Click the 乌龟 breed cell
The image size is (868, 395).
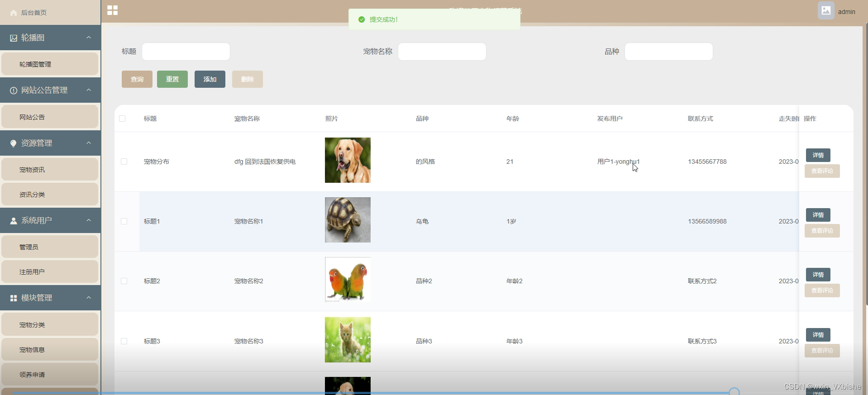(422, 221)
